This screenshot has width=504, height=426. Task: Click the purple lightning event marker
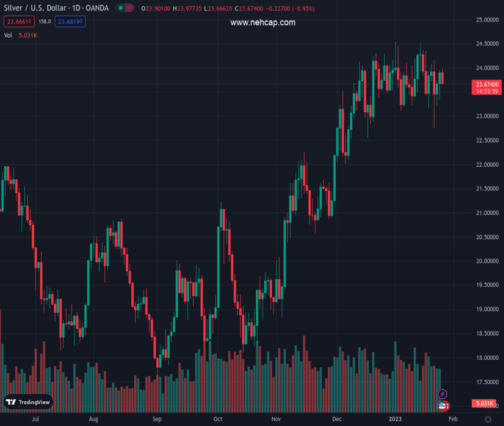443,394
